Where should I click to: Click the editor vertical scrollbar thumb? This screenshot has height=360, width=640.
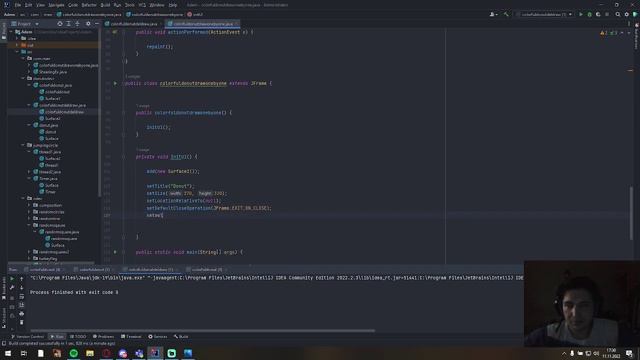coord(631,213)
